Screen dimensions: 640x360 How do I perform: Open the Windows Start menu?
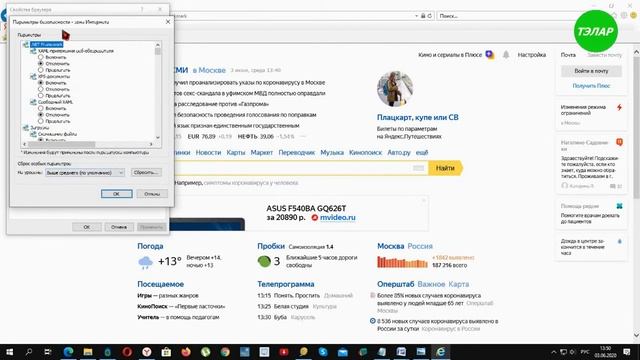9,351
